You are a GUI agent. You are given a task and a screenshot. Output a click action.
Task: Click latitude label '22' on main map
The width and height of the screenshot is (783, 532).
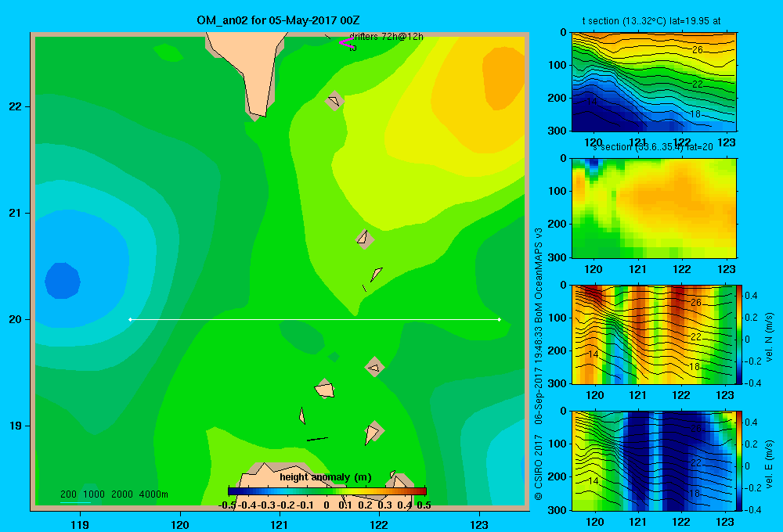pyautogui.click(x=15, y=107)
